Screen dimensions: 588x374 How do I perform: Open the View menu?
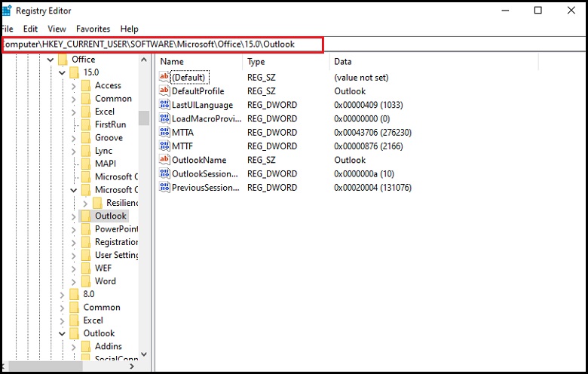pos(57,29)
